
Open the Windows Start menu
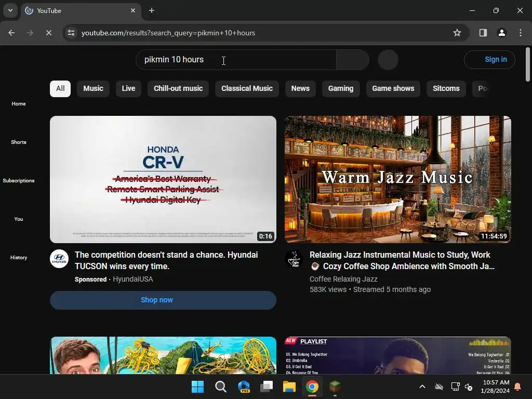pos(197,387)
